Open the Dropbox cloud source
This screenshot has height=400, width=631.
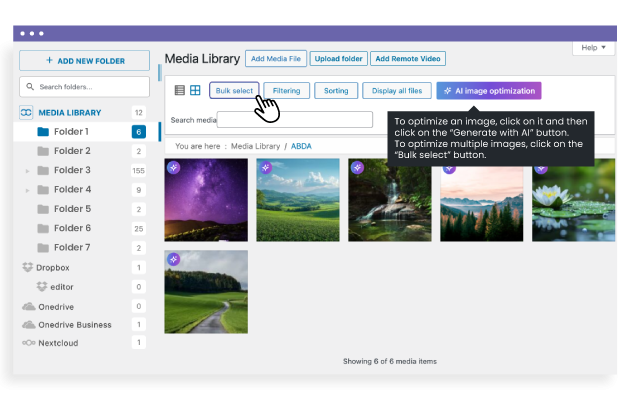(x=53, y=268)
